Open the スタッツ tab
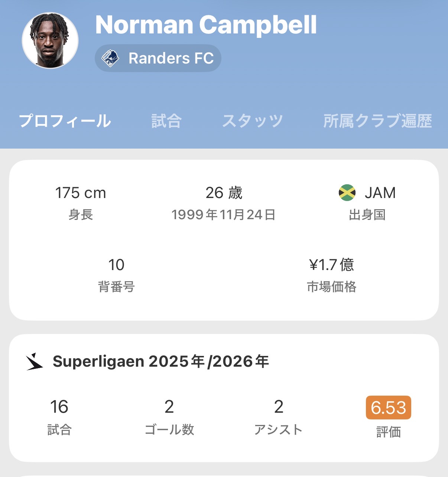 (x=253, y=121)
